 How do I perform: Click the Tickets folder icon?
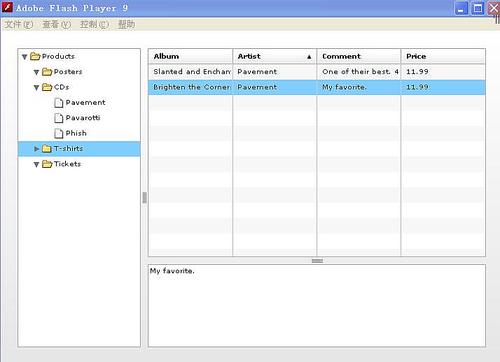click(x=47, y=164)
